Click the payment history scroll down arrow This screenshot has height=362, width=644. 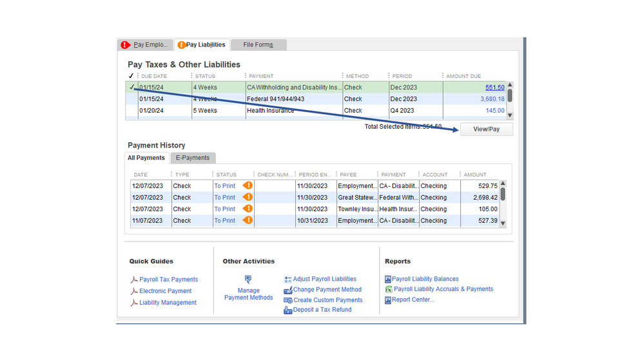point(503,224)
